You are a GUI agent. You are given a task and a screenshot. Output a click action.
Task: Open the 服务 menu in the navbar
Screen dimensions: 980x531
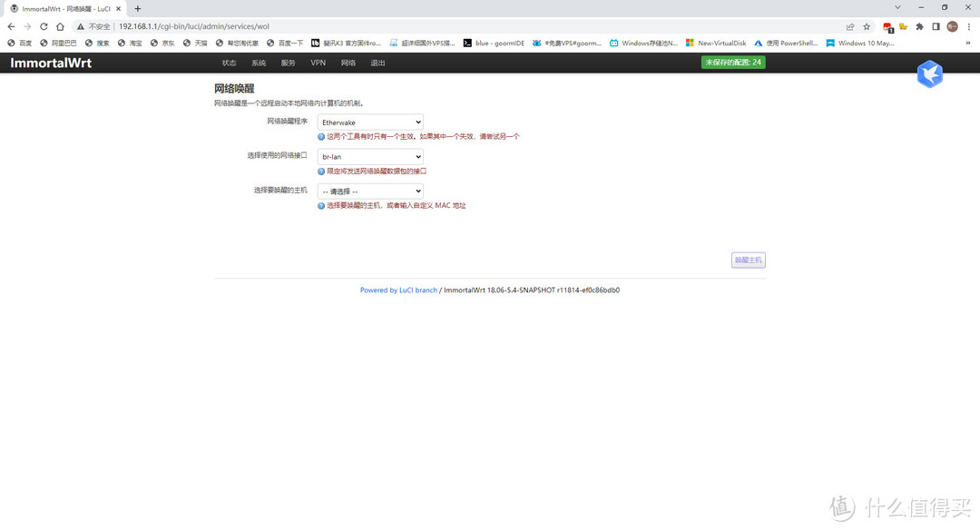[288, 63]
